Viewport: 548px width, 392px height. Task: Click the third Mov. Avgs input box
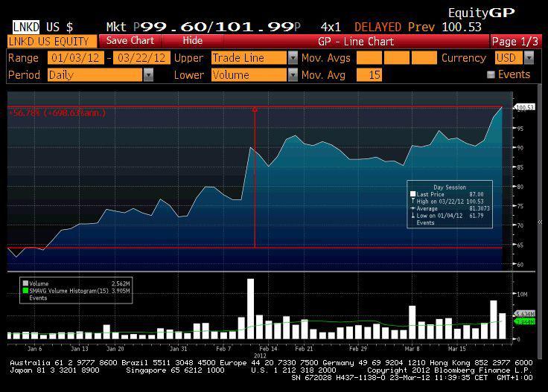424,57
